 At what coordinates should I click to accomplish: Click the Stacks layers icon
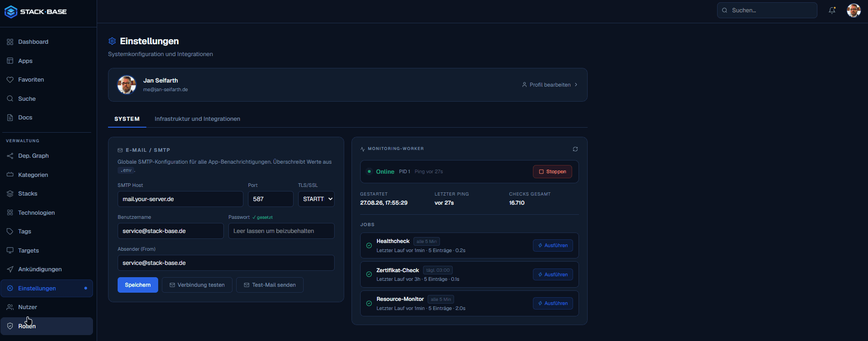point(10,194)
